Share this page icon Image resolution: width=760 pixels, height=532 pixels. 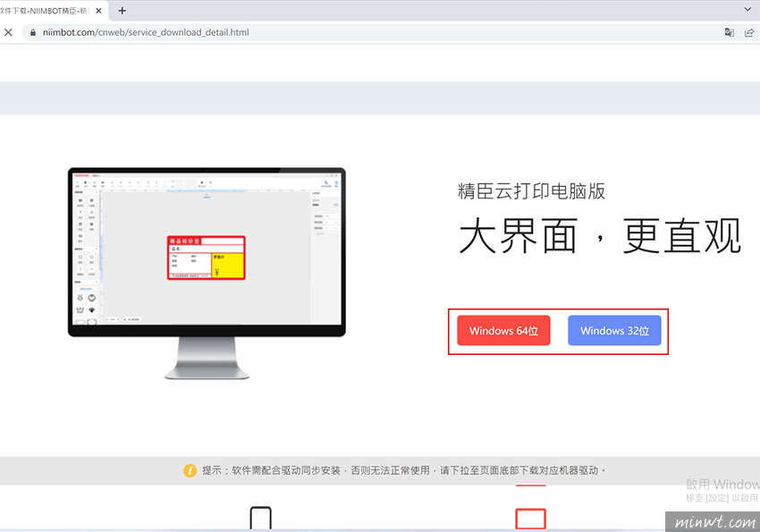click(x=749, y=32)
